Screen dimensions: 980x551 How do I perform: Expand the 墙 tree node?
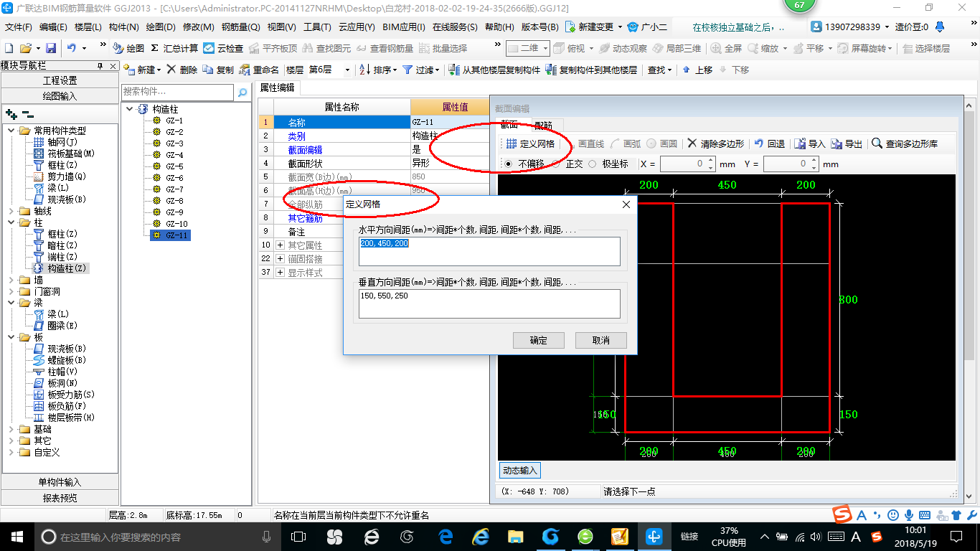click(x=11, y=280)
